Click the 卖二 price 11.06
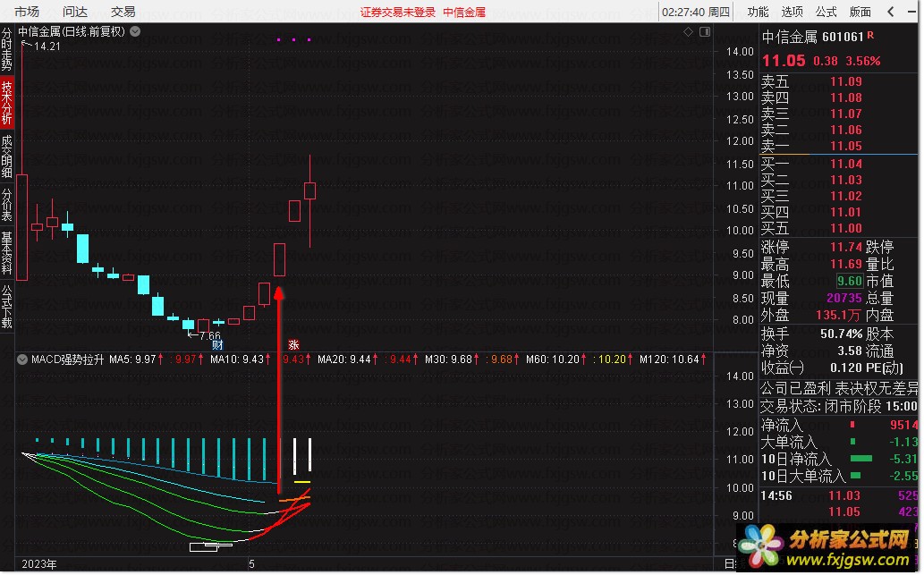Image resolution: width=924 pixels, height=575 pixels. pos(846,130)
